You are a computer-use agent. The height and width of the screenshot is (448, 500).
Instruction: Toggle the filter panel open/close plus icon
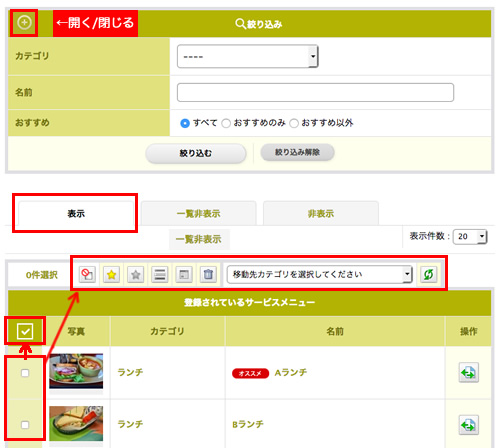click(24, 23)
